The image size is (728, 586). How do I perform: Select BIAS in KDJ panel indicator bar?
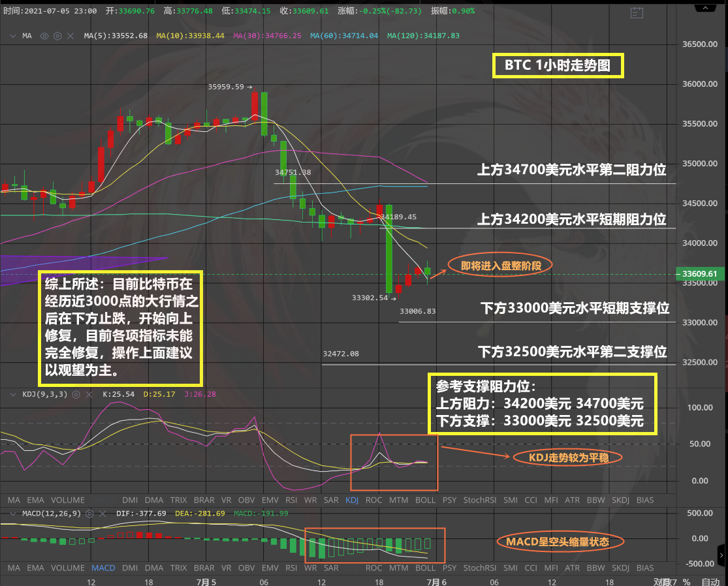pyautogui.click(x=645, y=500)
